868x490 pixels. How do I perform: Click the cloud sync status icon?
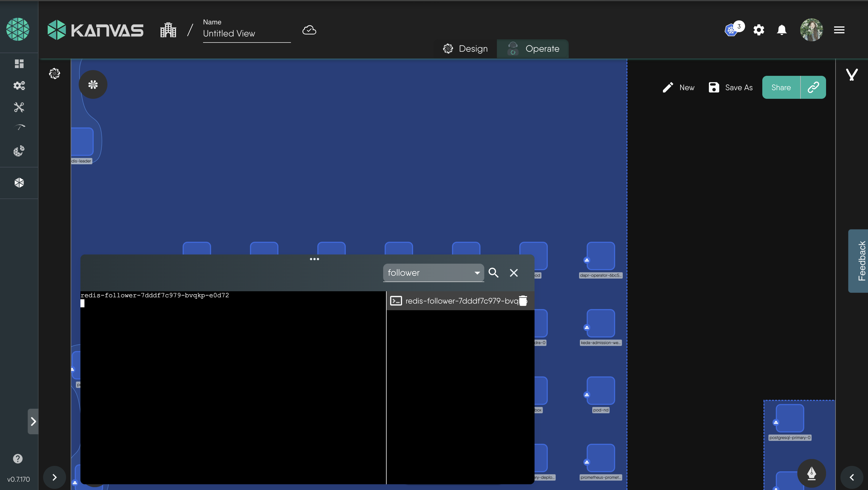click(x=309, y=29)
